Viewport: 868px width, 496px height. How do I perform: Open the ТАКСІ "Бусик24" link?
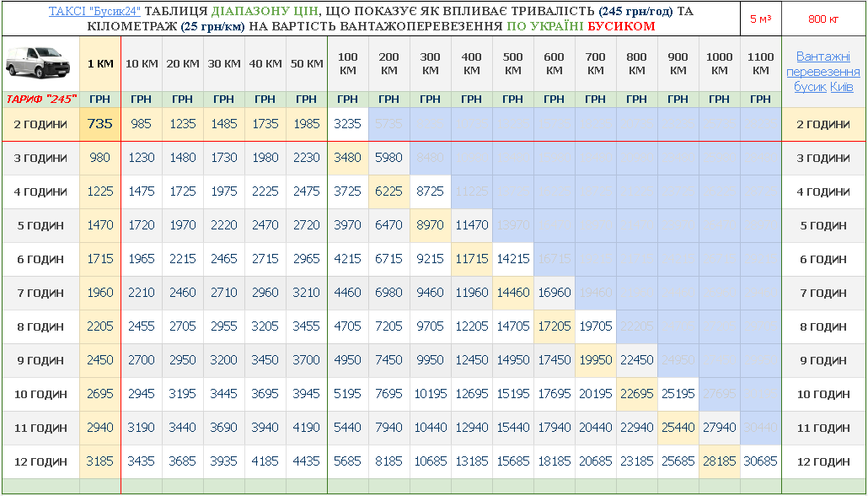(x=94, y=13)
